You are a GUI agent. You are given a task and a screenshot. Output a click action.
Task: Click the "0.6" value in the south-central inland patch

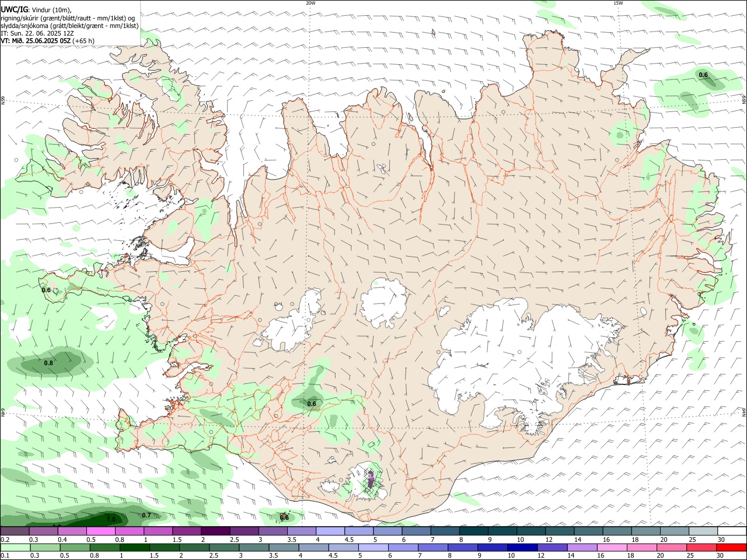(x=312, y=404)
